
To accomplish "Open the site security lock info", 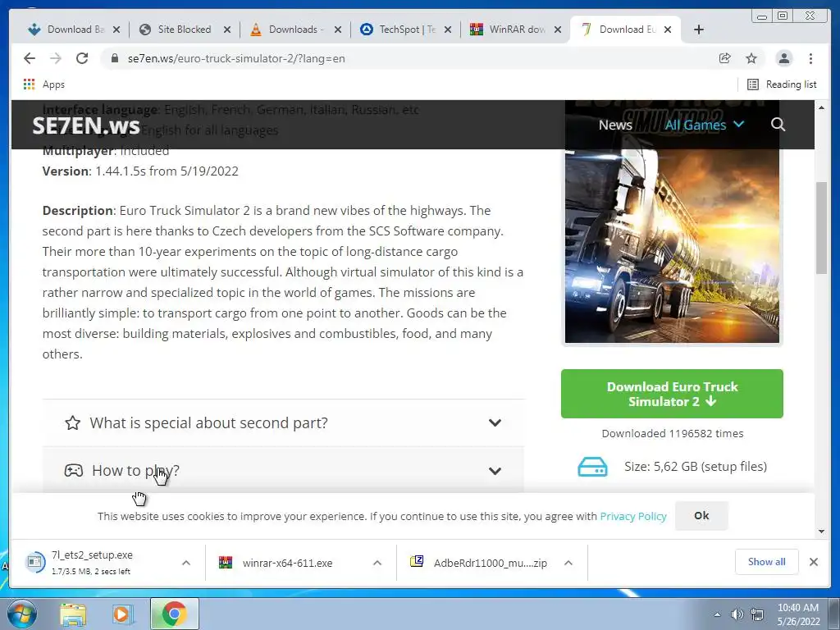I will click(114, 58).
